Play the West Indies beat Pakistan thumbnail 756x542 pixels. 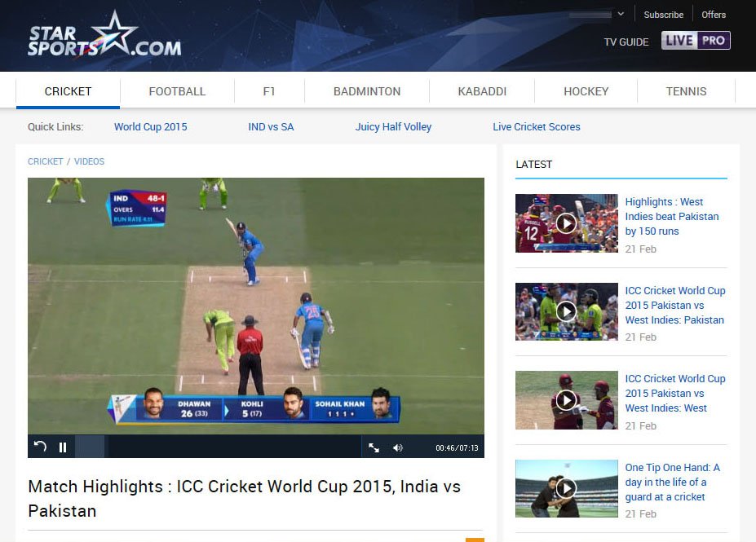click(x=567, y=223)
